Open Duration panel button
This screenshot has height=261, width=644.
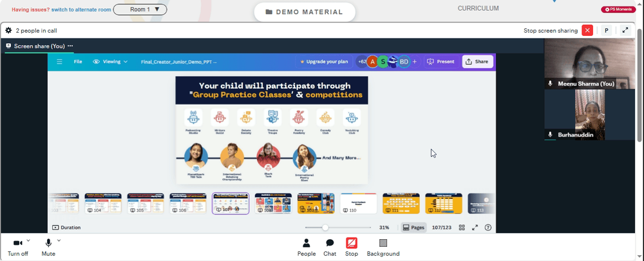(x=66, y=228)
